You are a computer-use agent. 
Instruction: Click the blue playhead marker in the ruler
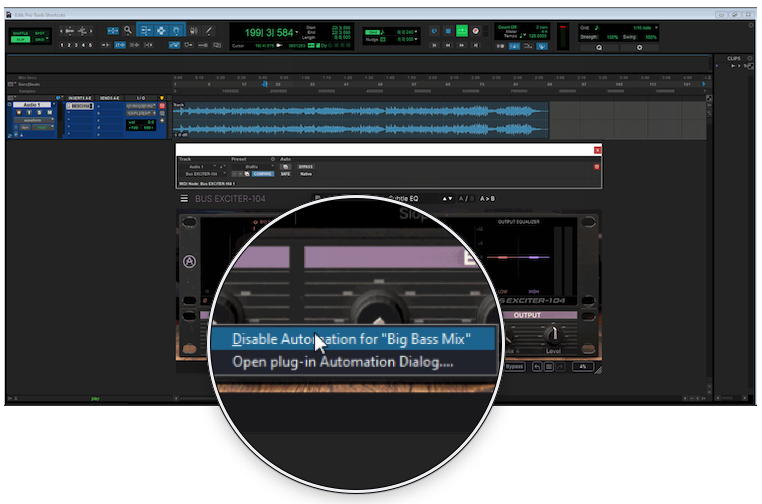(265, 84)
